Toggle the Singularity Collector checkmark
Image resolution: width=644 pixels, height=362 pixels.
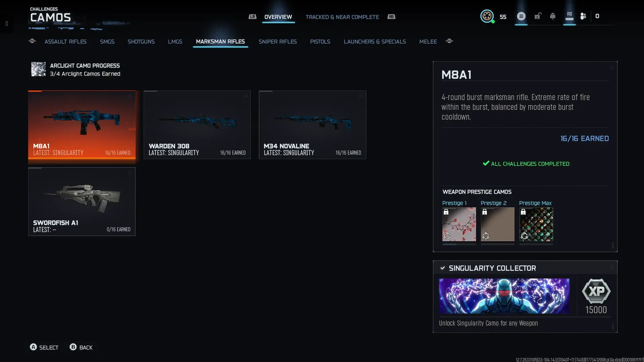442,268
